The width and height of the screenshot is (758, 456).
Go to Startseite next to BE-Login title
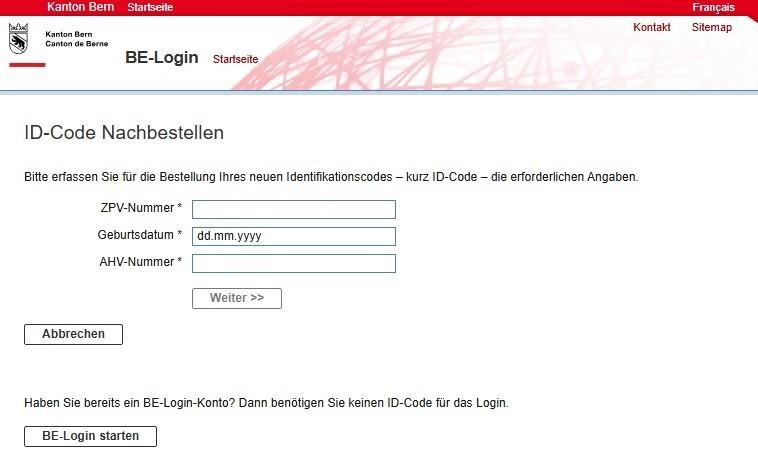235,59
